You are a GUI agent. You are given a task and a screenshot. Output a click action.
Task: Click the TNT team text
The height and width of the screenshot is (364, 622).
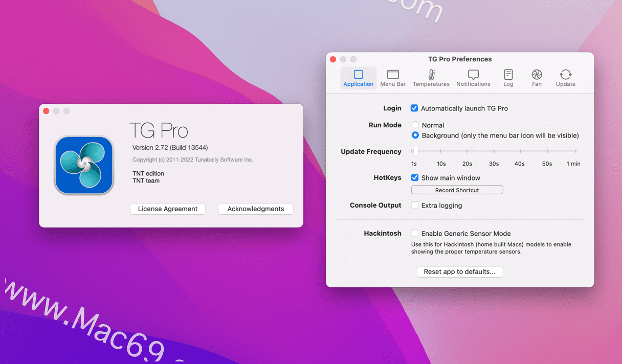point(146,180)
